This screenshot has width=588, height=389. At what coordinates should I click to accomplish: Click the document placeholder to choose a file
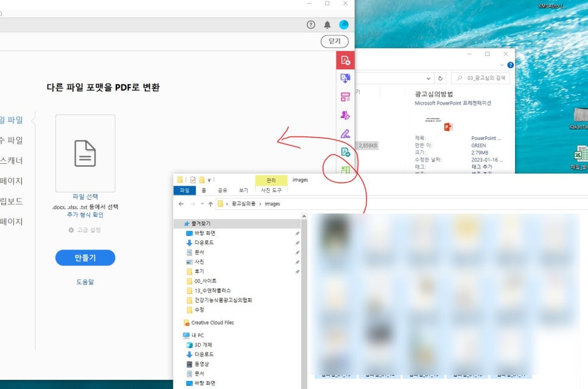tap(85, 153)
